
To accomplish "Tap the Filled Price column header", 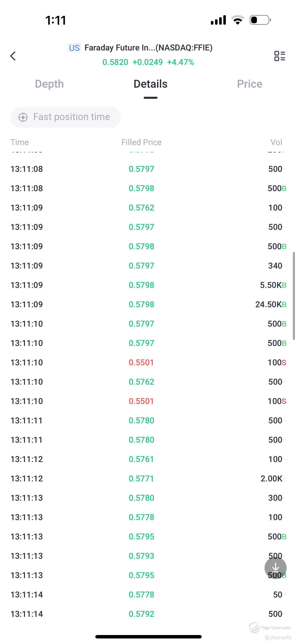I will (141, 142).
